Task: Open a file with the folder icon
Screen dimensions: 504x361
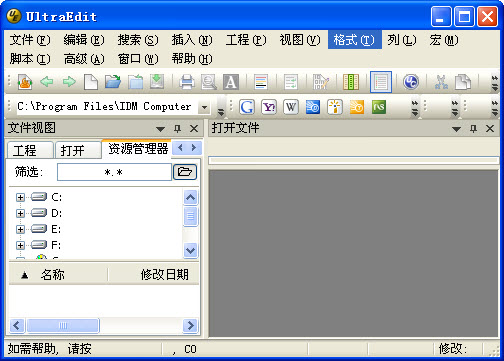Action: [113, 82]
